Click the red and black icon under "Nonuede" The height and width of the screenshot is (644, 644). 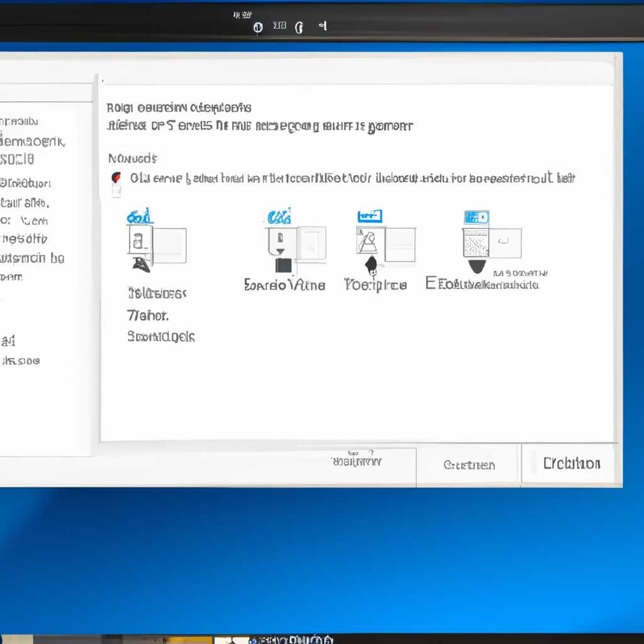[116, 178]
